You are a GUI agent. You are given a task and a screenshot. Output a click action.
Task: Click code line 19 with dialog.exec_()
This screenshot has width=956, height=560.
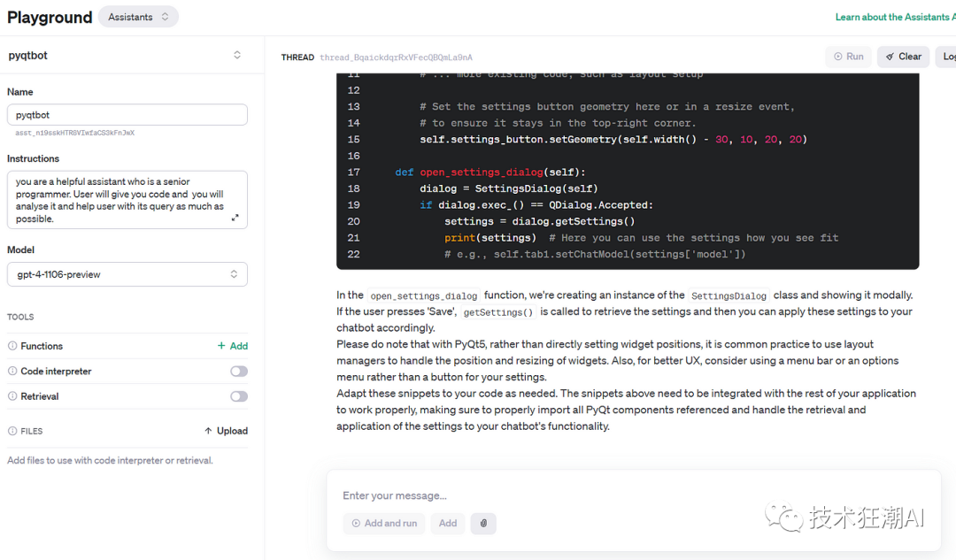click(536, 205)
